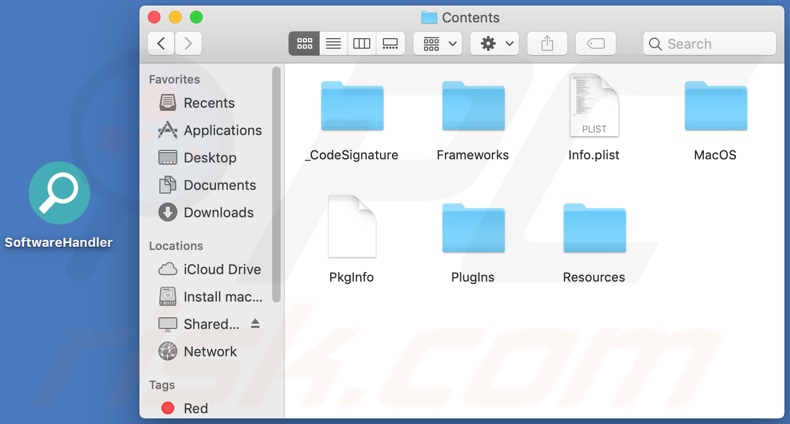Select the PkgInfo file

coord(352,228)
